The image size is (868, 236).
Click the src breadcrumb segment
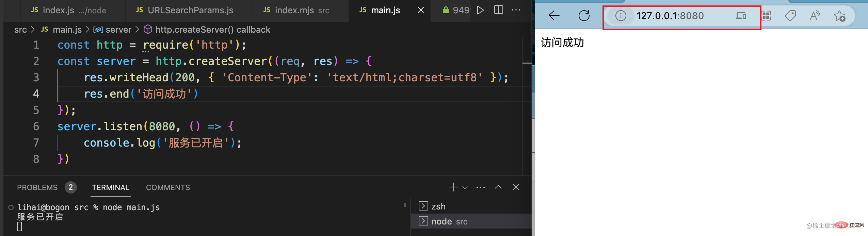20,30
